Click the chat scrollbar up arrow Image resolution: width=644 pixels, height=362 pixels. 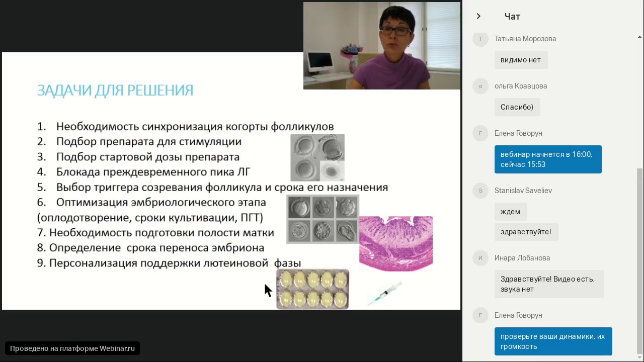[x=640, y=37]
